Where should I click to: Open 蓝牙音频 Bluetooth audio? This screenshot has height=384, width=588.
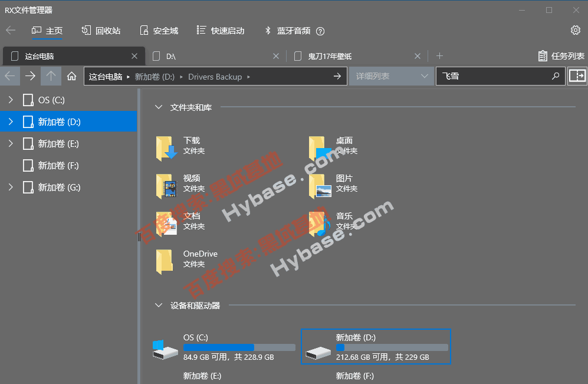pyautogui.click(x=288, y=31)
